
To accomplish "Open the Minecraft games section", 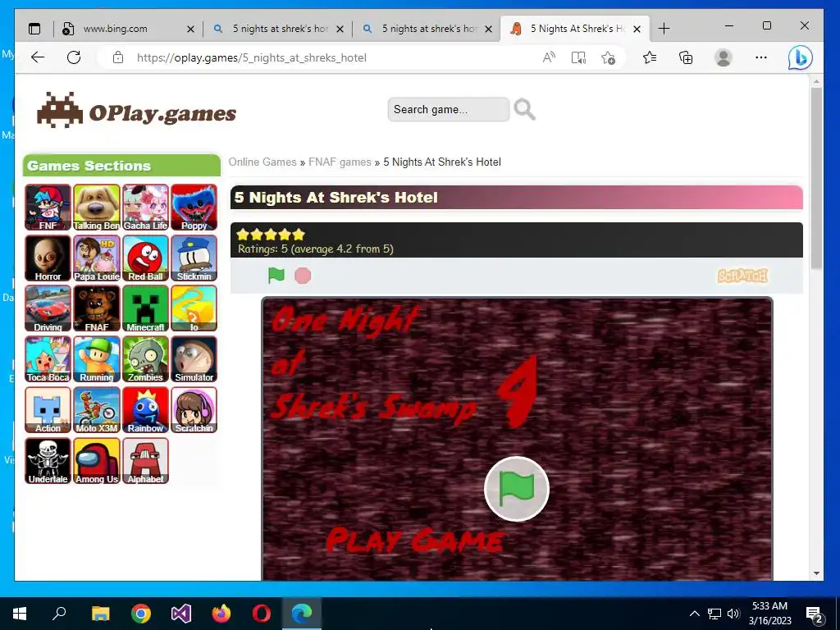I will tap(145, 308).
